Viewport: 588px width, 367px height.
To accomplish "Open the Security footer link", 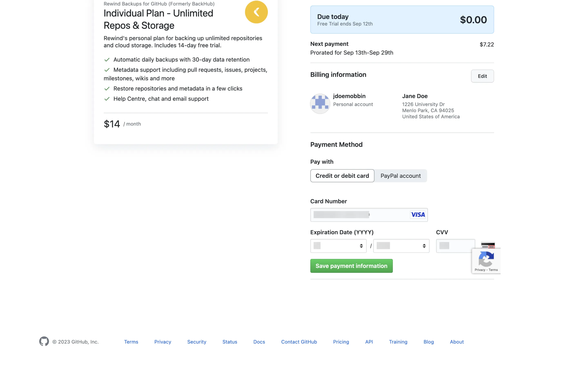I will click(197, 342).
